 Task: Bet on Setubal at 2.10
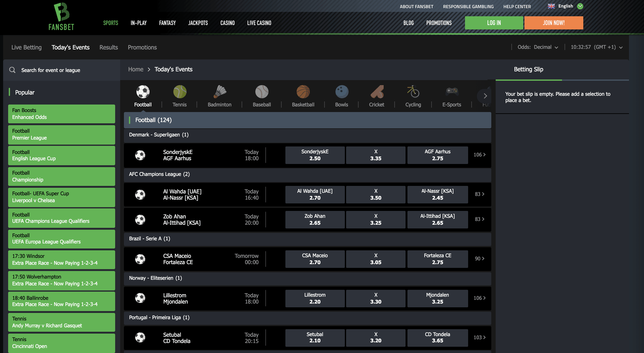tap(315, 338)
